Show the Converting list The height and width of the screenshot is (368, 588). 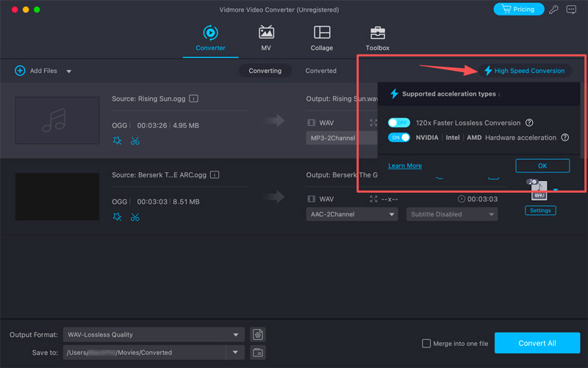(x=265, y=71)
